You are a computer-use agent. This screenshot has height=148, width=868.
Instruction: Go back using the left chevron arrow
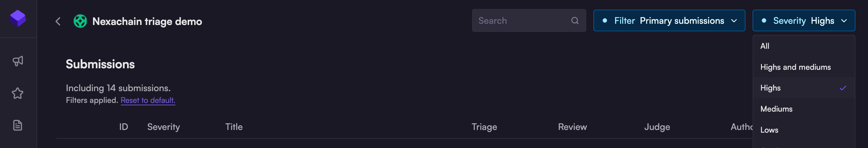pos(58,21)
